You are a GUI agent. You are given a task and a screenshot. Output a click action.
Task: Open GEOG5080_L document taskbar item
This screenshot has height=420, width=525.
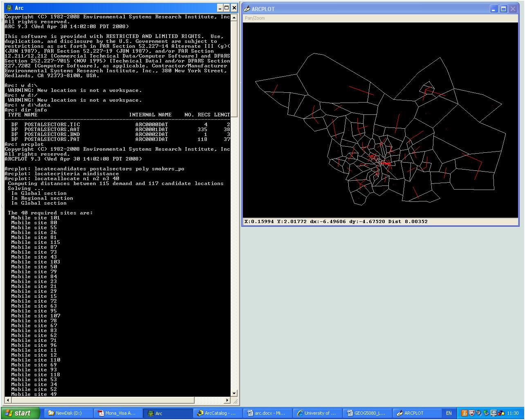(x=367, y=413)
